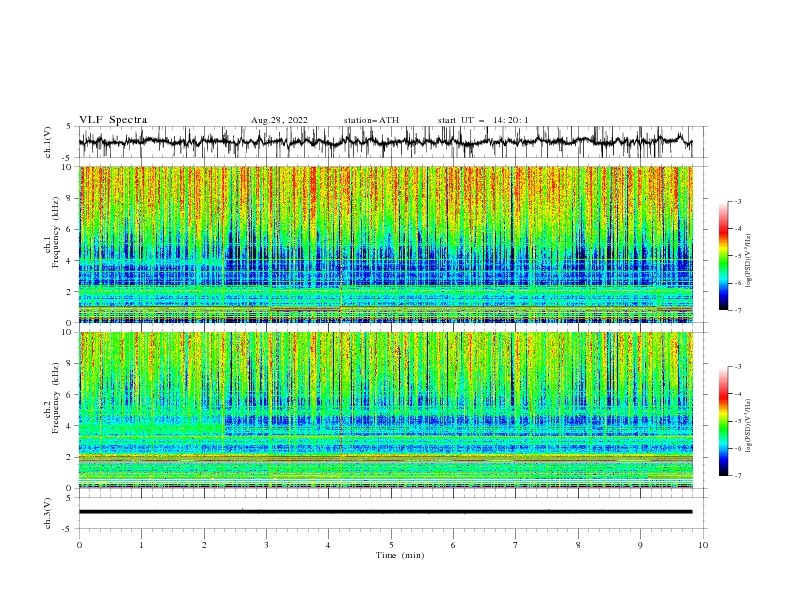Click time axis tick label '0'
792x612 pixels.
click(79, 545)
